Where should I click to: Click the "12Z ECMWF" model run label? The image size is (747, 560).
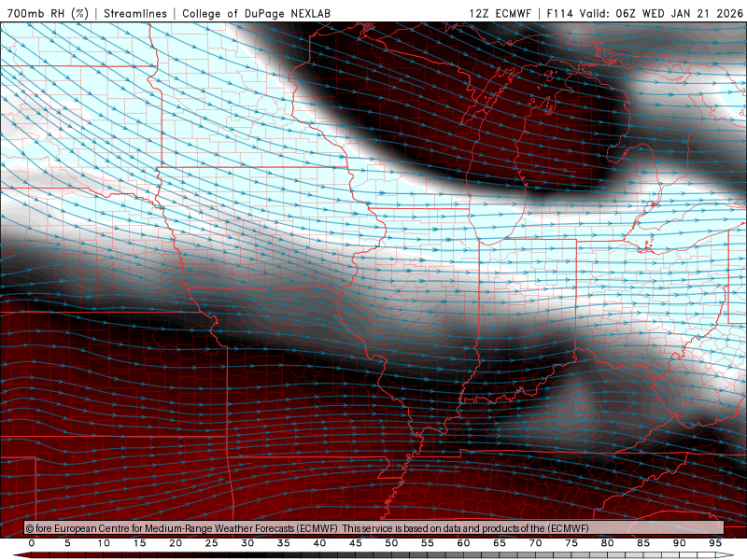tap(500, 13)
